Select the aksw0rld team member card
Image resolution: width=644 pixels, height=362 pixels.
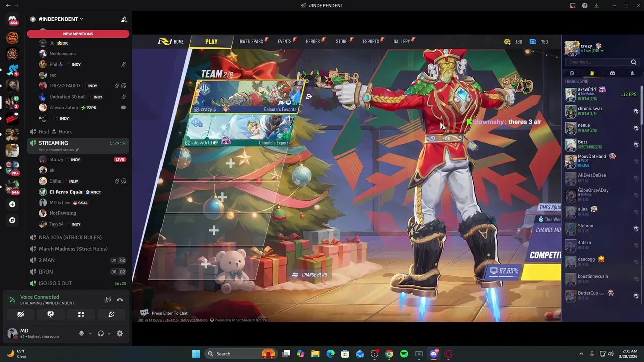click(x=240, y=130)
